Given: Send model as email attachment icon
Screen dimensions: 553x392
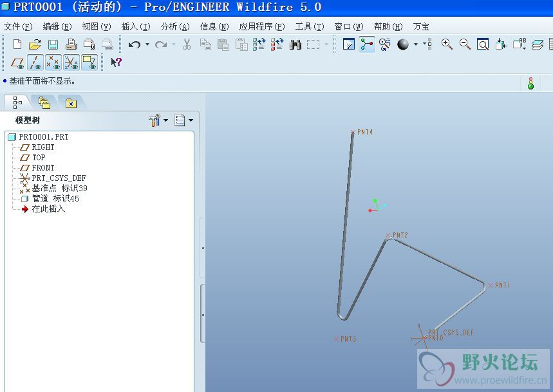Looking at the screenshot, I should pos(89,44).
